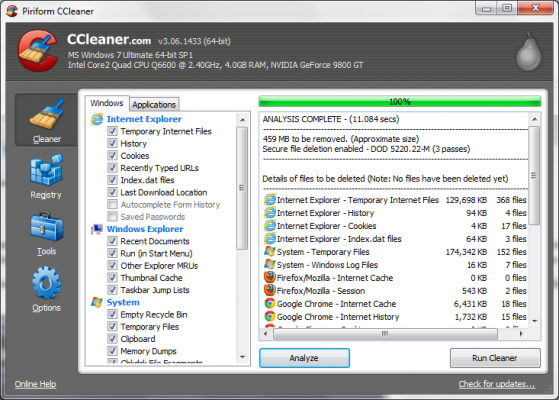Viewport: 559px width, 400px height.
Task: Uncheck Temporary Internet Files checkbox
Action: 112,131
